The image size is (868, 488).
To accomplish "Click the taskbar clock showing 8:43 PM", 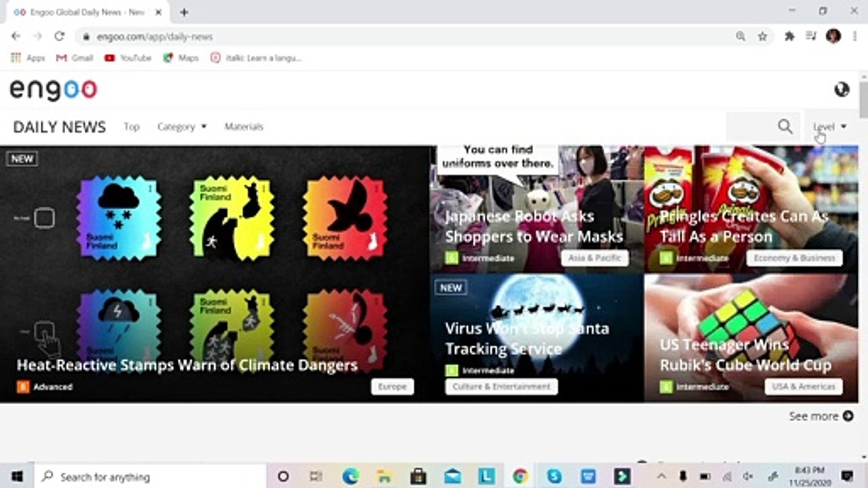I will [809, 476].
